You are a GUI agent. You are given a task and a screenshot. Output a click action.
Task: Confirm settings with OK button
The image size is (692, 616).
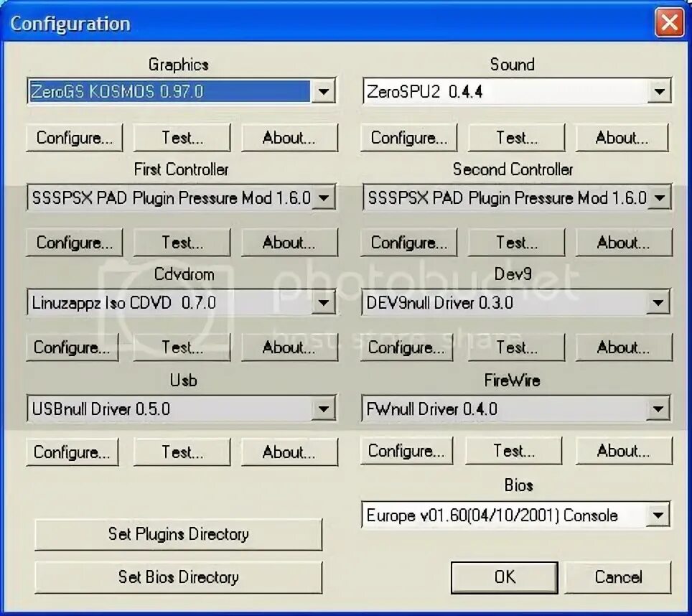tap(505, 577)
